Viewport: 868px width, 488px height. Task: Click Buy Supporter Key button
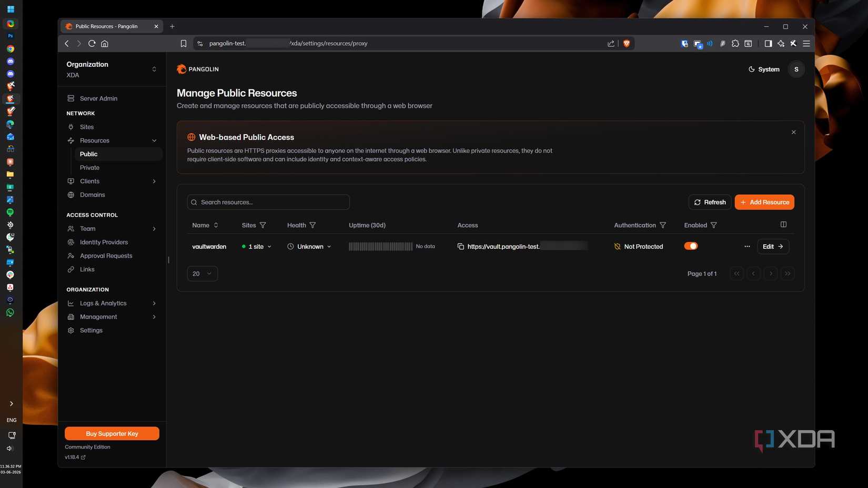coord(112,434)
